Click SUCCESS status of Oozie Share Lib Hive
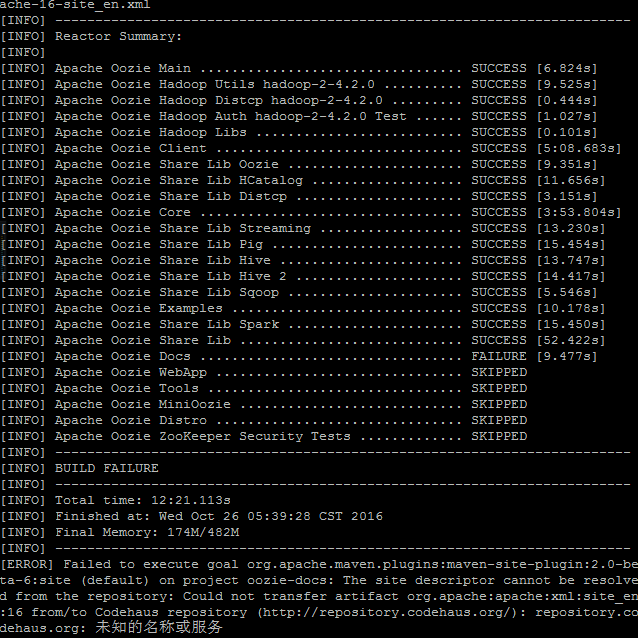 pos(499,260)
